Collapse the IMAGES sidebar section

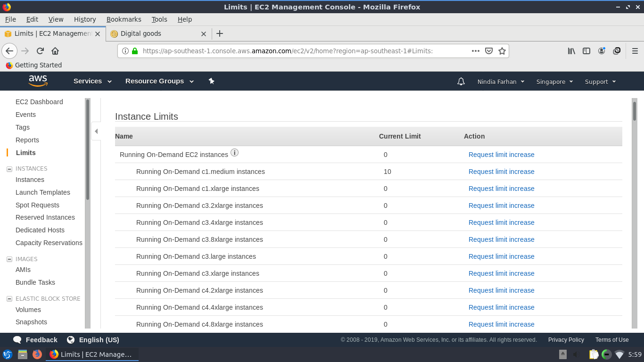pos(9,259)
